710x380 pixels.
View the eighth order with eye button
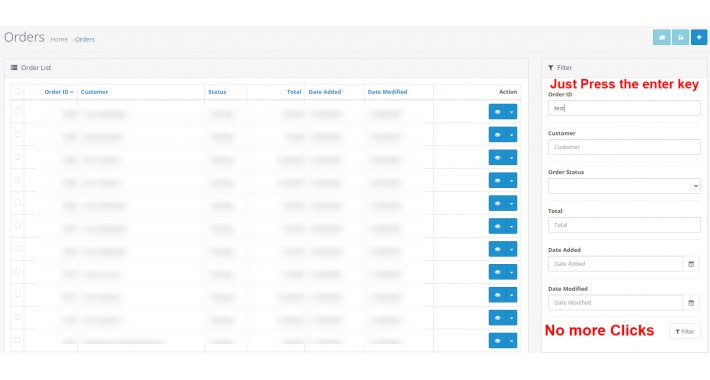tap(497, 272)
